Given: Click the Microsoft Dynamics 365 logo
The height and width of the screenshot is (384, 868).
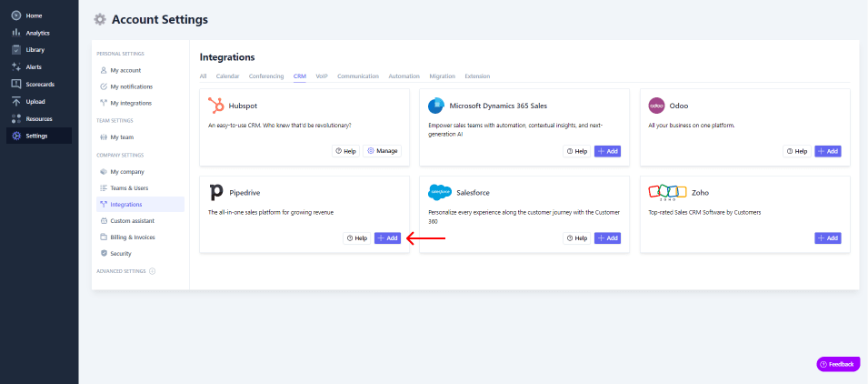Looking at the screenshot, I should (437, 106).
